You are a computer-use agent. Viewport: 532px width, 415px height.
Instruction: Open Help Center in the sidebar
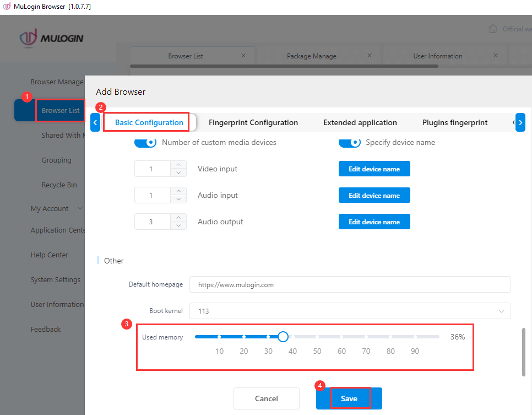point(49,255)
